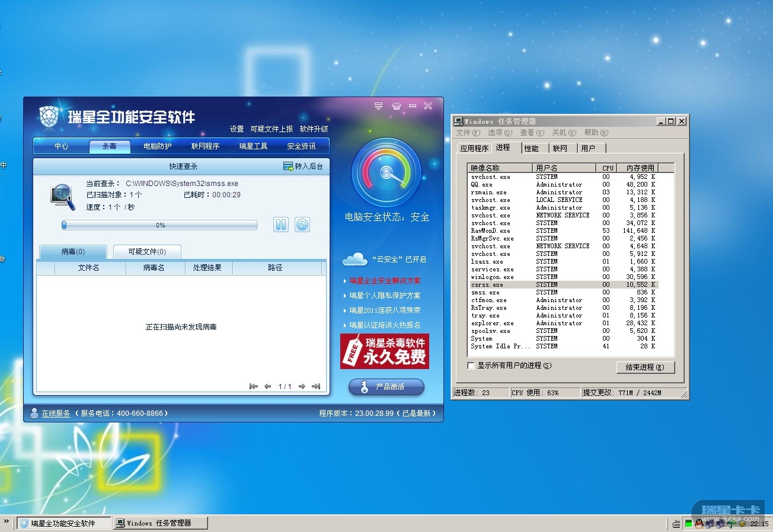Click the 转入后台 background scan icon
The image size is (773, 532).
[x=288, y=166]
